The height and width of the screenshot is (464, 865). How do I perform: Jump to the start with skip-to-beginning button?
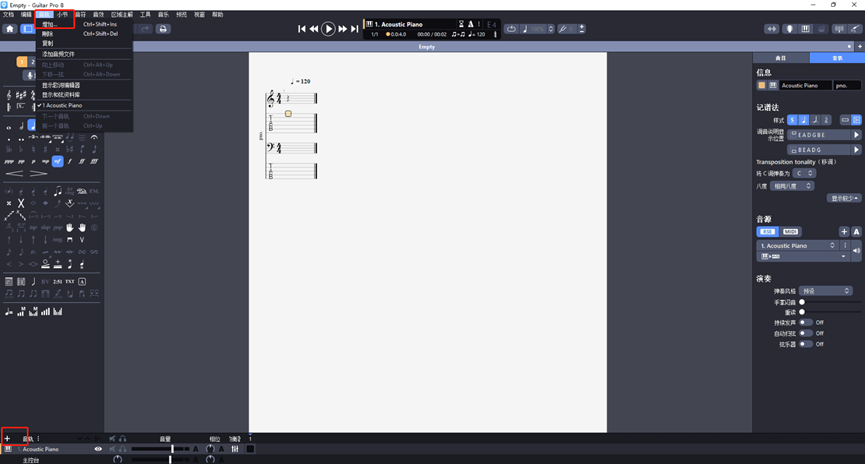302,29
